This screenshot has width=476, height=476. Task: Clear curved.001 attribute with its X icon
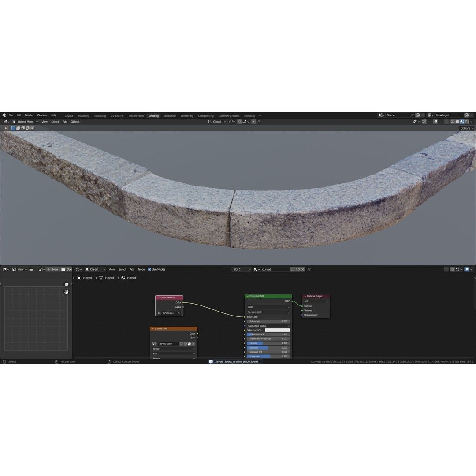coord(179,313)
